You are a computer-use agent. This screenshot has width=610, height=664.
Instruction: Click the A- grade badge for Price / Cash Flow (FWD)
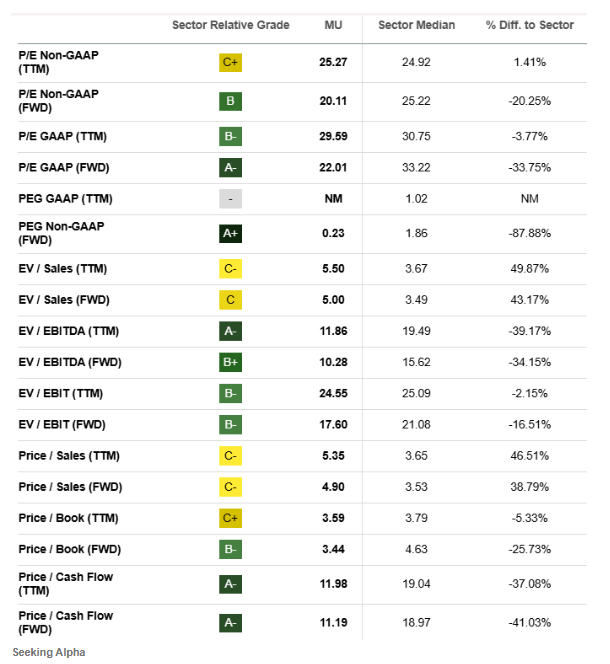point(231,623)
